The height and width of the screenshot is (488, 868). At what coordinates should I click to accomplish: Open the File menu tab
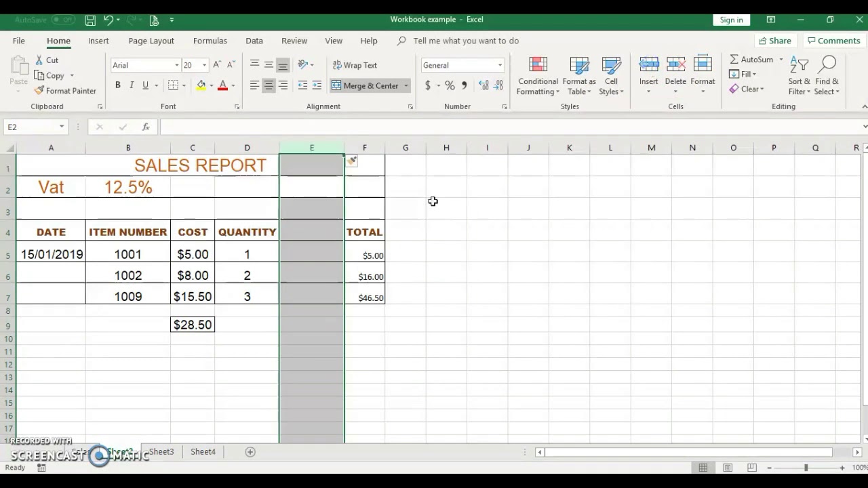click(19, 41)
